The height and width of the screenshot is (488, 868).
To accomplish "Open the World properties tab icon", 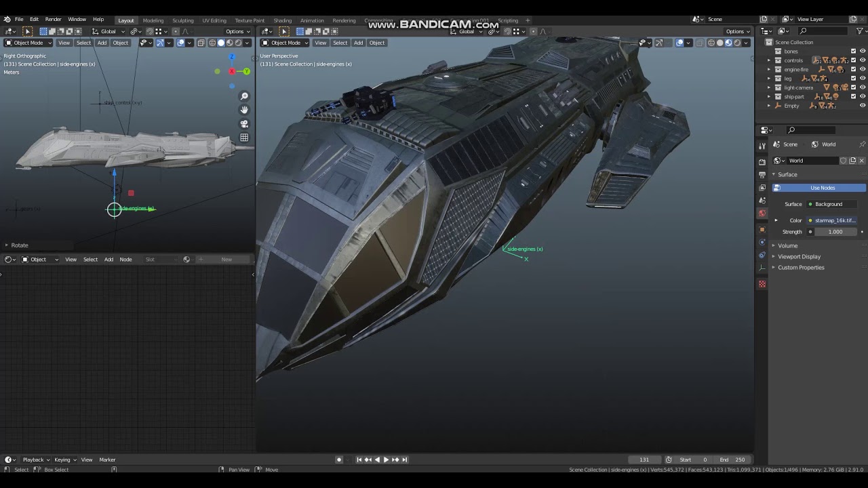I will (x=762, y=213).
